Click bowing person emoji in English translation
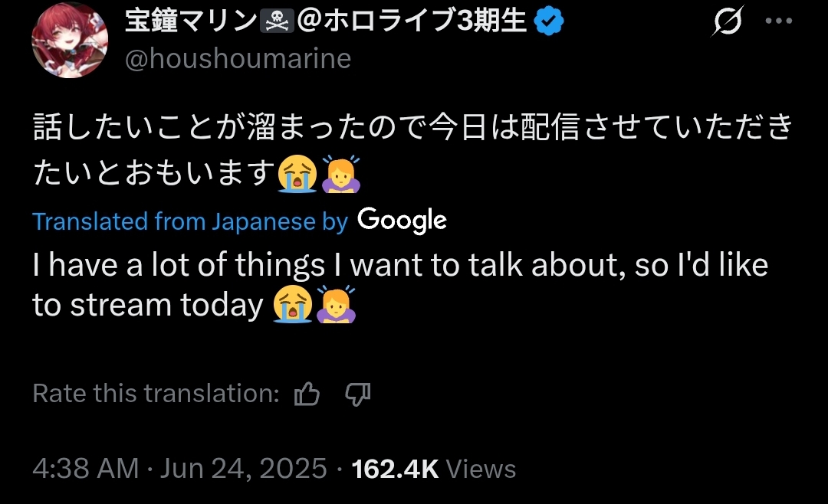 (335, 305)
